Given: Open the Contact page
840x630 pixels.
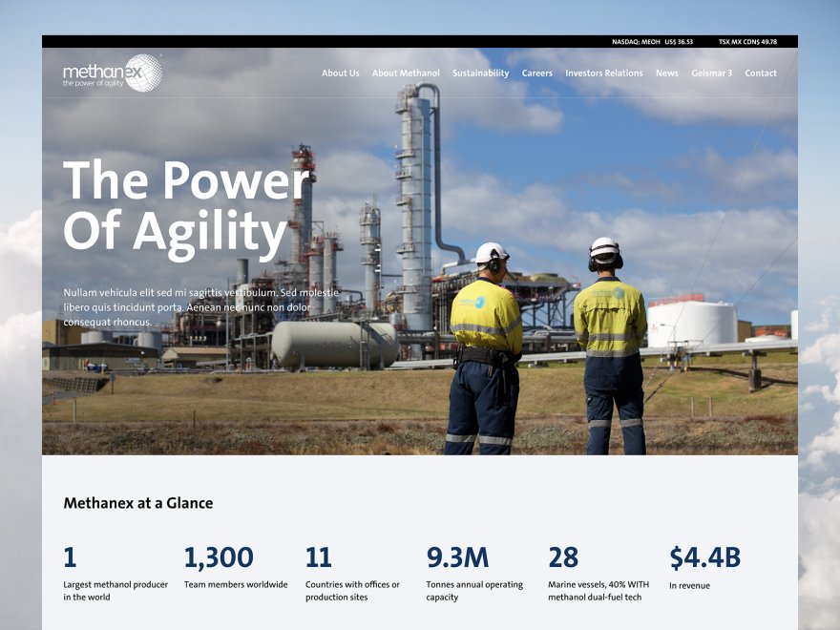Looking at the screenshot, I should 760,73.
